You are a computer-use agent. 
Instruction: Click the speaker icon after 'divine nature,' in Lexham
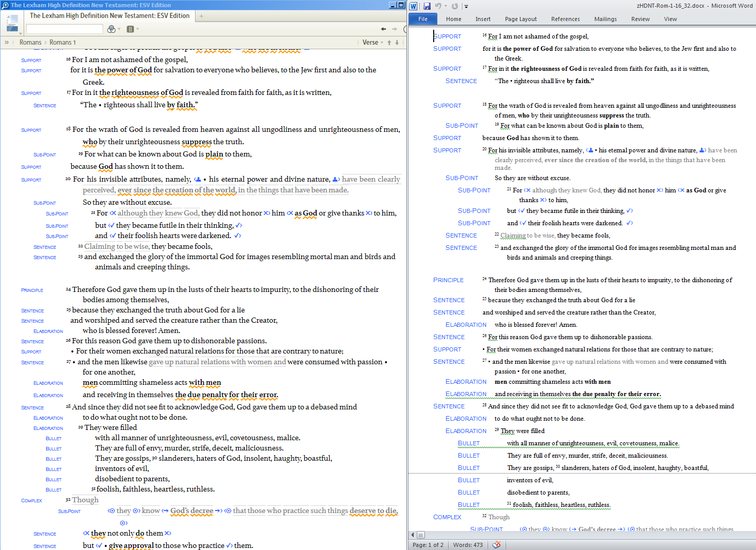pos(336,180)
